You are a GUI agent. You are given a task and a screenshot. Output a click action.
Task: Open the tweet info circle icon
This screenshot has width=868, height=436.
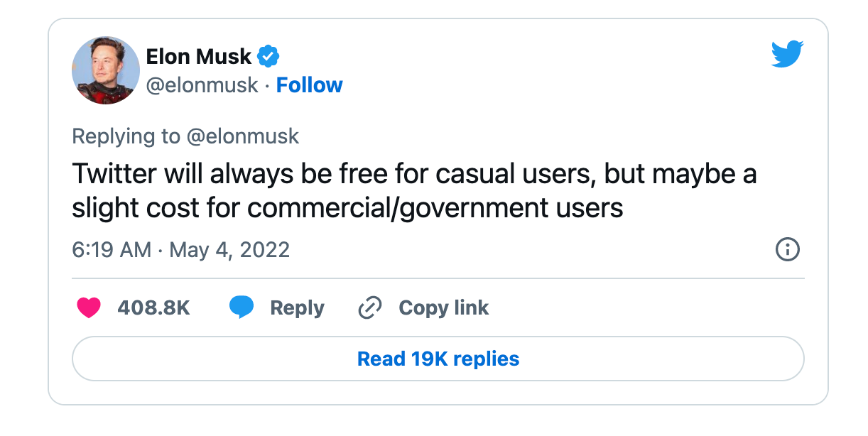coord(788,250)
